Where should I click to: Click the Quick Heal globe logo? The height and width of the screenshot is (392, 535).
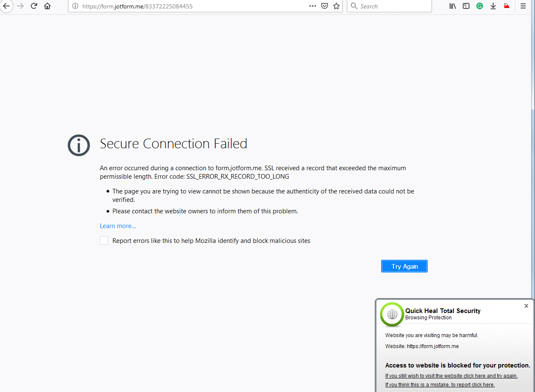click(x=392, y=314)
